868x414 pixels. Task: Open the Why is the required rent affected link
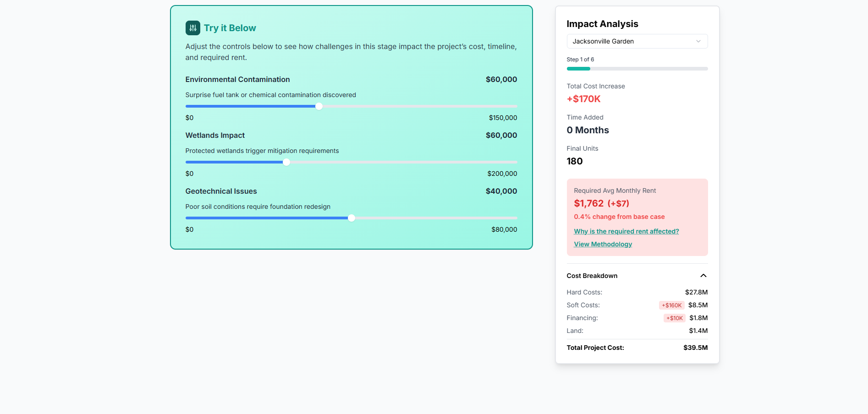[x=626, y=231]
